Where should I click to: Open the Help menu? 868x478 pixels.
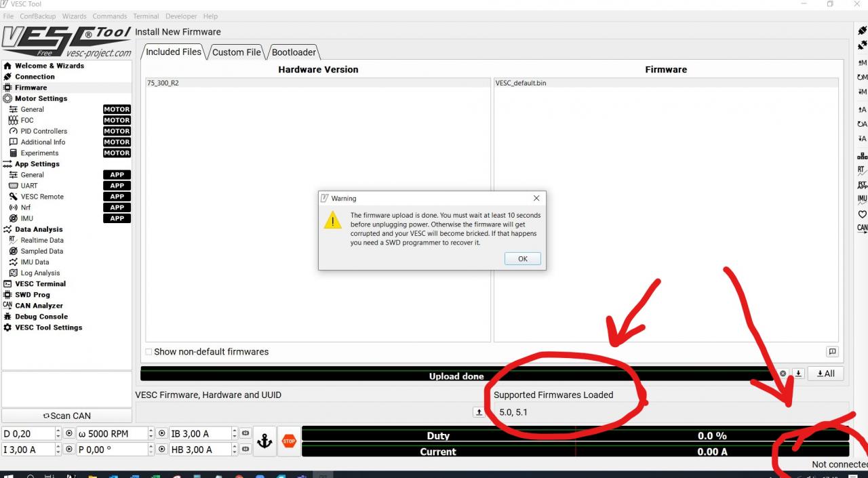[211, 16]
